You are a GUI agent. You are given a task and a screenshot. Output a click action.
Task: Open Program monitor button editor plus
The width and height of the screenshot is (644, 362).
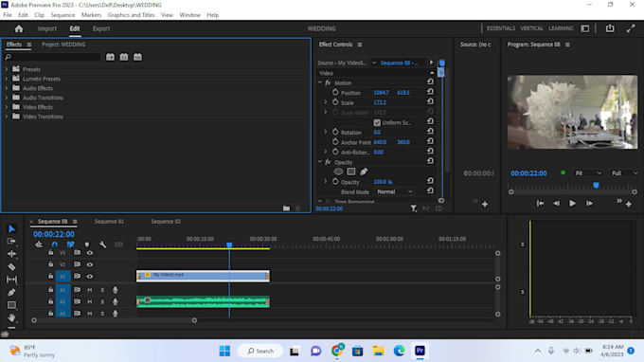click(629, 204)
